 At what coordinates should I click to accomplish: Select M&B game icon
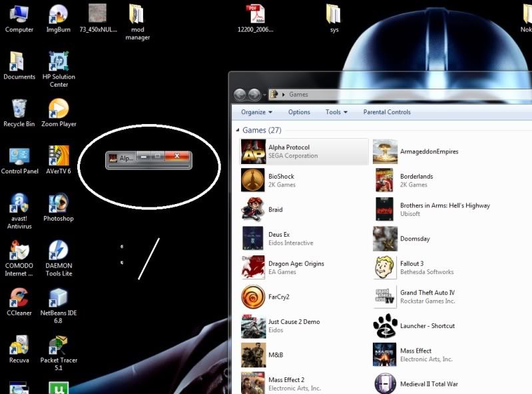coord(253,355)
